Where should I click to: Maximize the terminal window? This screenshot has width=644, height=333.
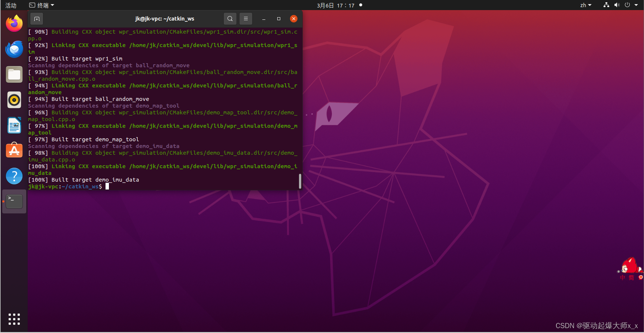[x=279, y=19]
